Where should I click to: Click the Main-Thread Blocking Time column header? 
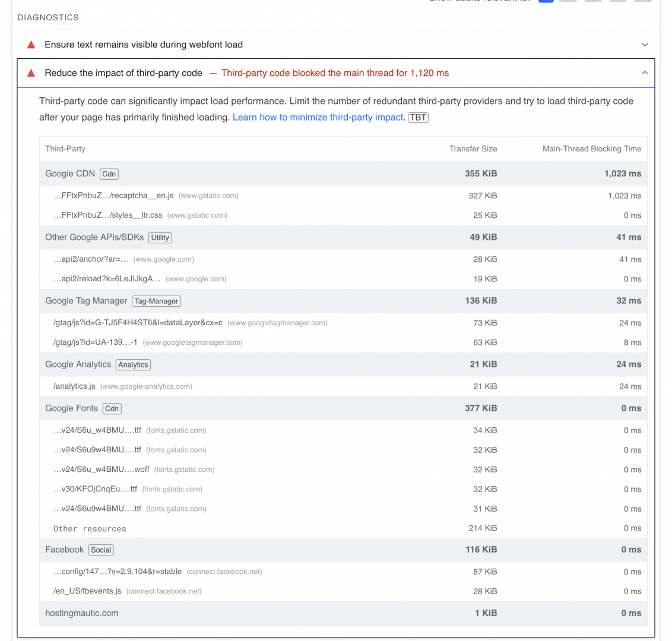point(591,149)
